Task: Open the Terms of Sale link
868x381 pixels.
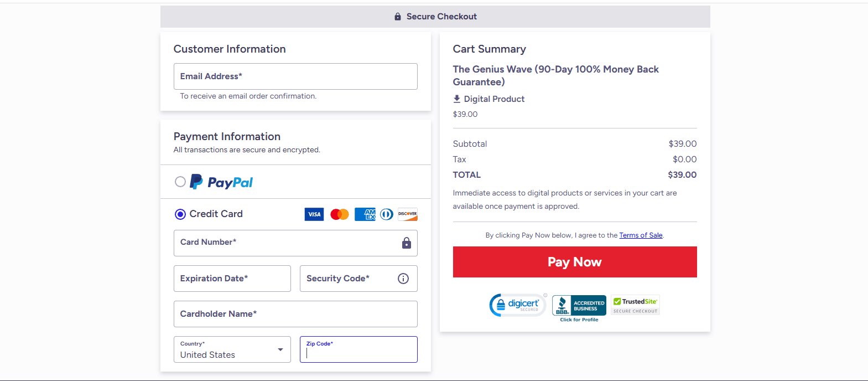Action: click(x=641, y=235)
